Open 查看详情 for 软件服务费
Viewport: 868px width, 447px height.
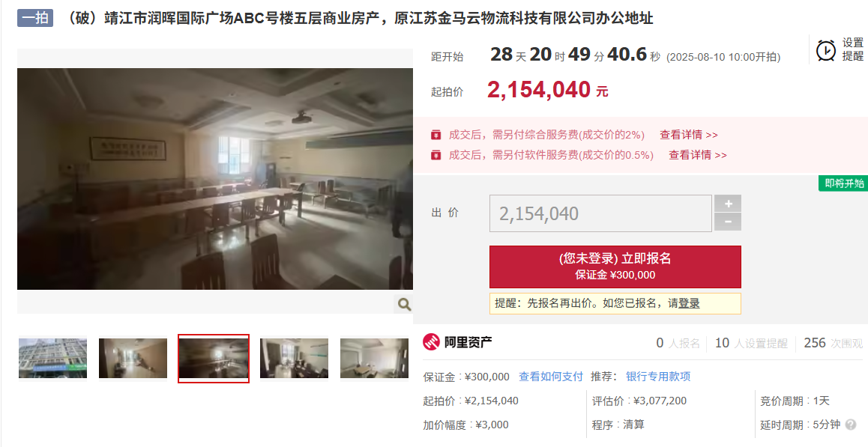(698, 155)
